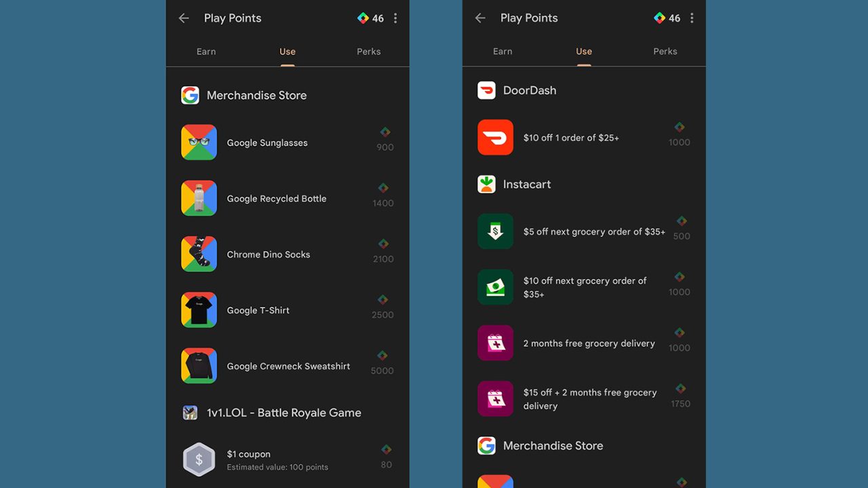Choose "2 months free grocery delivery"

(x=589, y=344)
